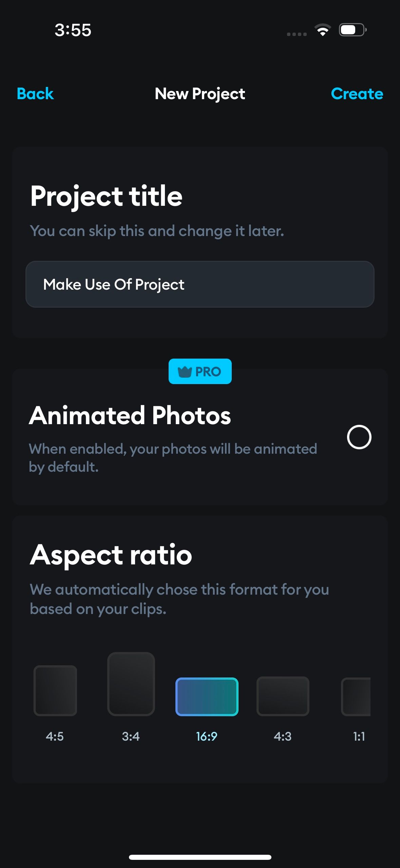Tap the New Project header title
Viewport: 400px width, 868px height.
200,94
